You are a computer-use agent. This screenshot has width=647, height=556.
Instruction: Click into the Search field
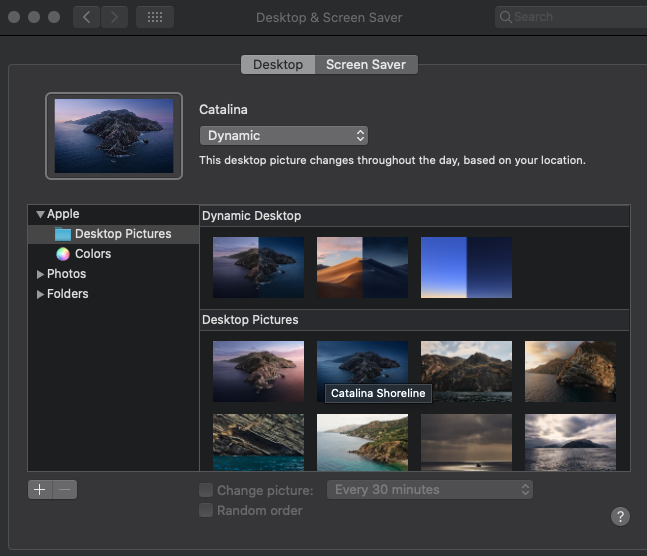click(x=571, y=17)
